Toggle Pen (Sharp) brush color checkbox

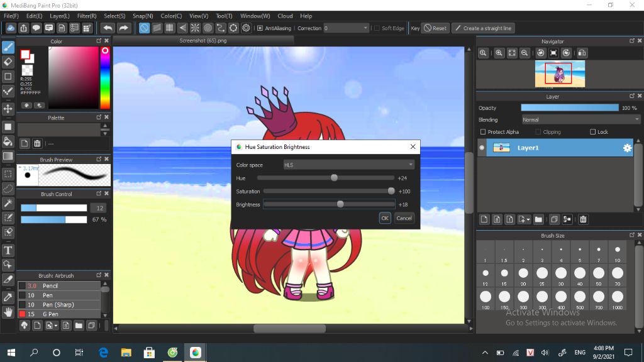click(22, 305)
